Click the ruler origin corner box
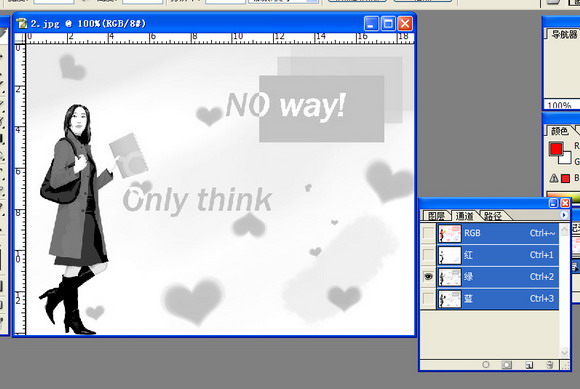 pos(20,38)
